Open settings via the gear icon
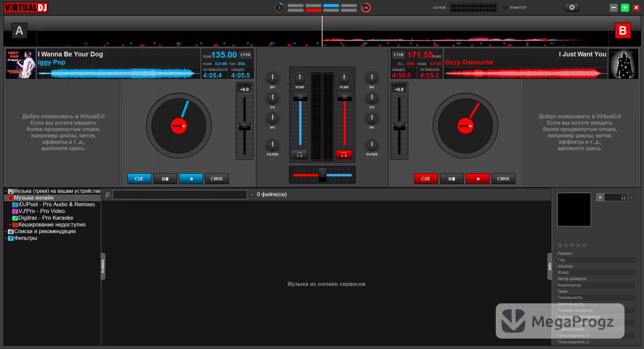The width and height of the screenshot is (644, 349). click(572, 7)
